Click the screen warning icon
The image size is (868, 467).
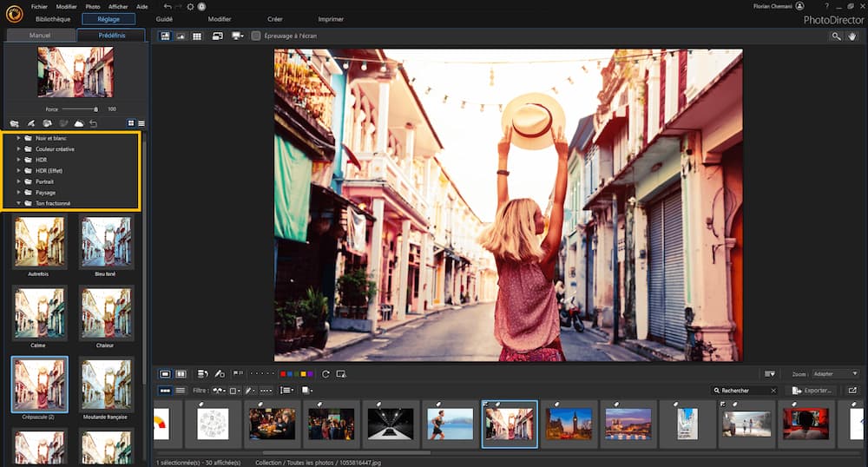coord(341,374)
